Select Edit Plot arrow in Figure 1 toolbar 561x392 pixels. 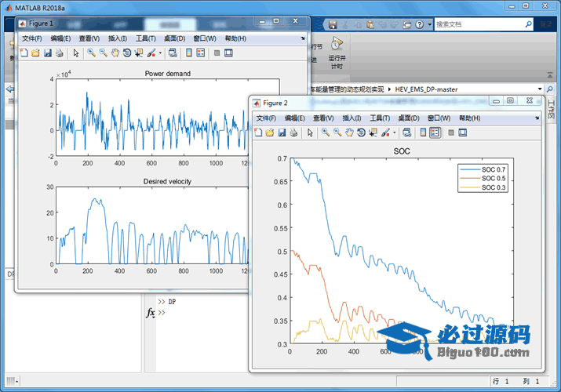click(x=76, y=53)
